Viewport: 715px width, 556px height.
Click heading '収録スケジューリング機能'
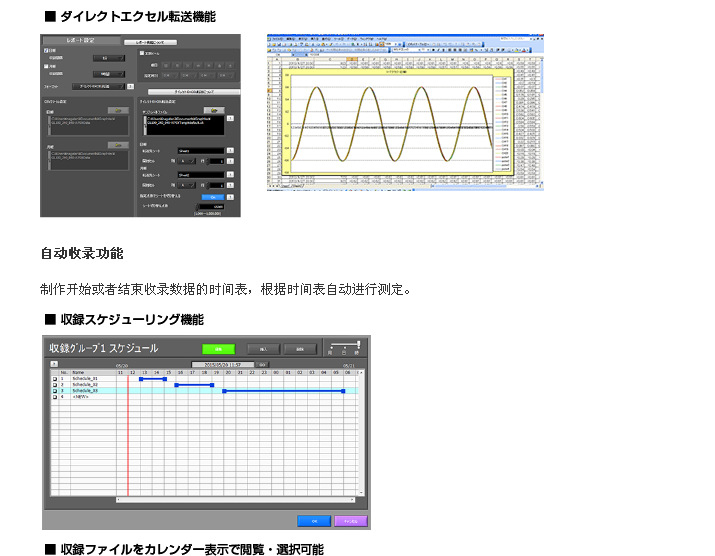132,320
